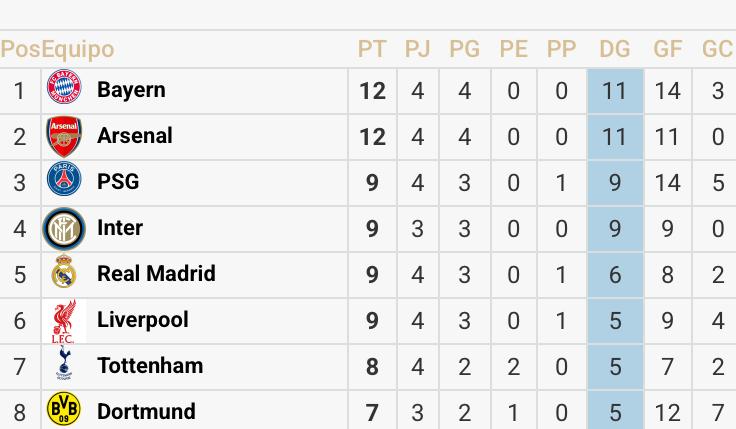The image size is (736, 429).
Task: Click the Liverpool club crest icon
Action: click(64, 320)
